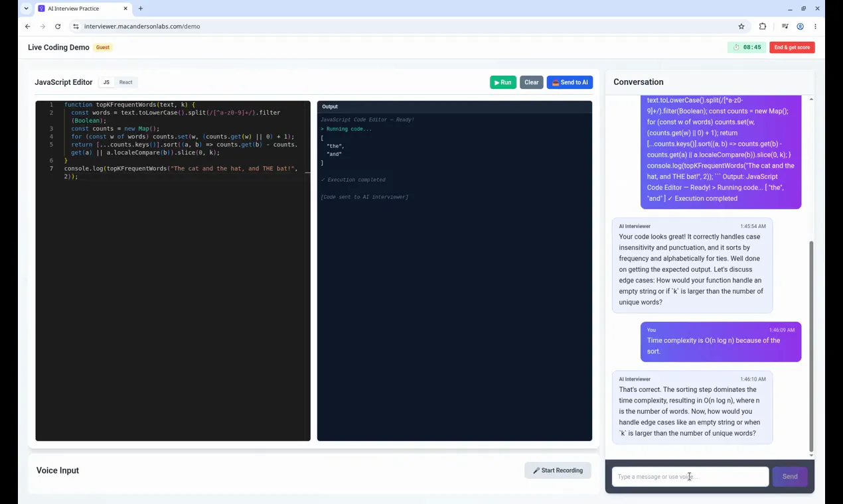Screen dimensions: 843x504
Task: Click the Guest badge
Action: (103, 48)
